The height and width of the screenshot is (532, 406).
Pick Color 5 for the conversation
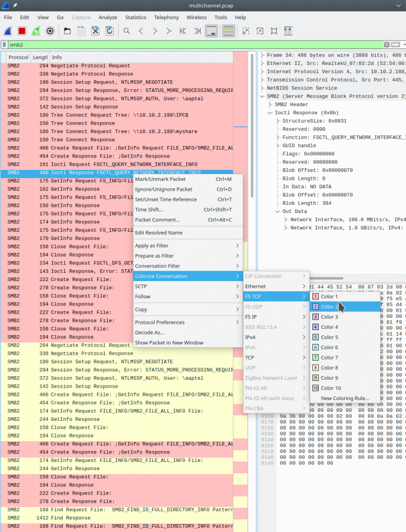pyautogui.click(x=345, y=337)
